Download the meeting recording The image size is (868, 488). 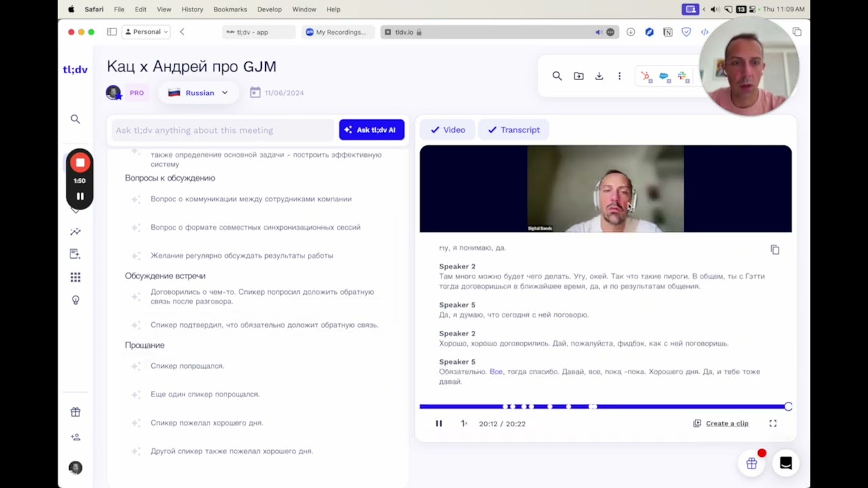click(599, 76)
